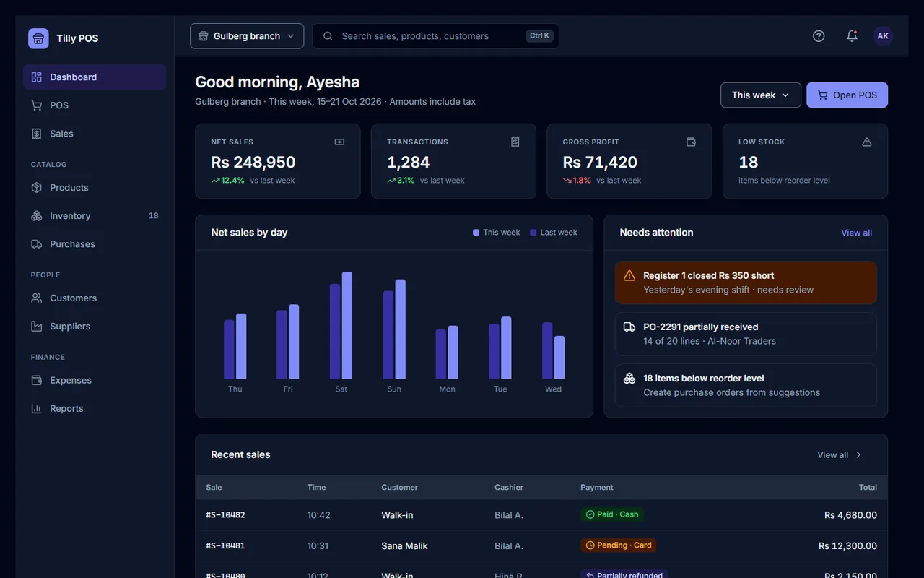Image resolution: width=924 pixels, height=578 pixels.
Task: Click Last week legend color swatch
Action: (533, 233)
